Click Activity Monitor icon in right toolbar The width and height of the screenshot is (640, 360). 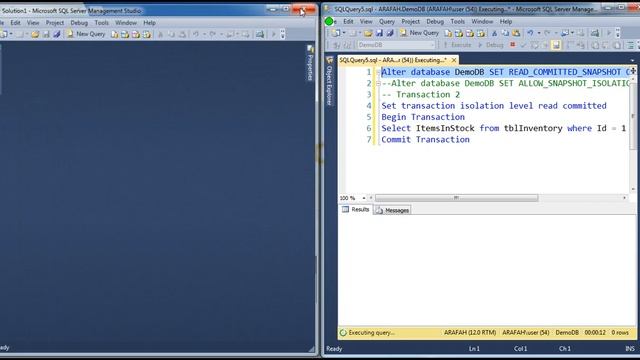pyautogui.click(x=595, y=33)
